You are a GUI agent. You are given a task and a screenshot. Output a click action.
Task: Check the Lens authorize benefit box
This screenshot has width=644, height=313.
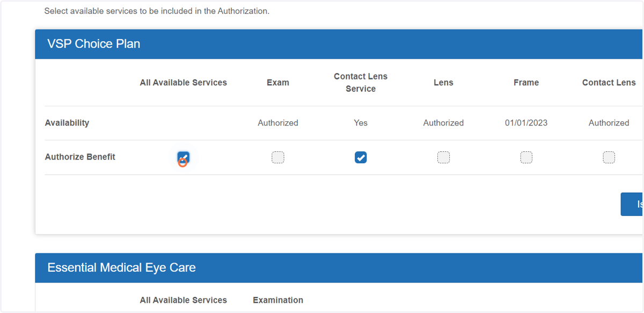(443, 157)
